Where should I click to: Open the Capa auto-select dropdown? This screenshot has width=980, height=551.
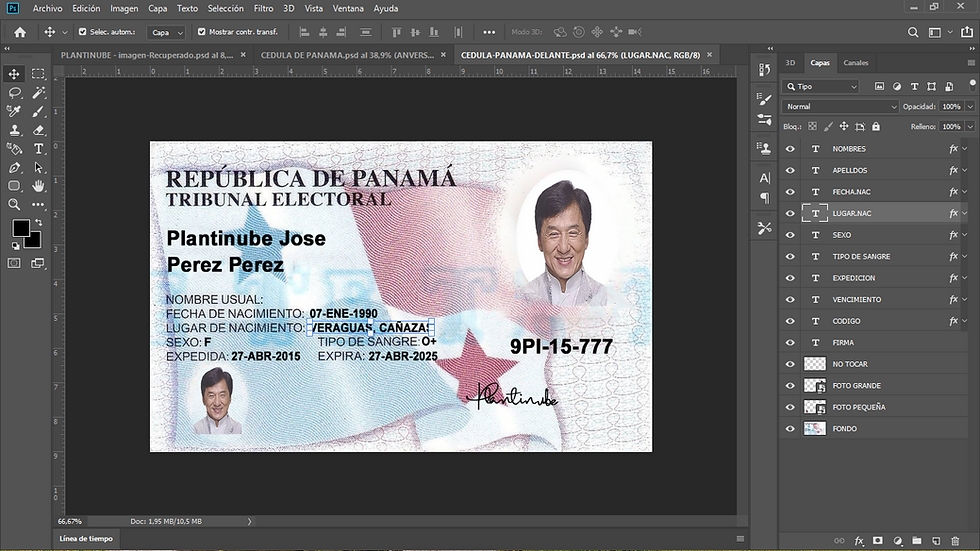pos(166,32)
